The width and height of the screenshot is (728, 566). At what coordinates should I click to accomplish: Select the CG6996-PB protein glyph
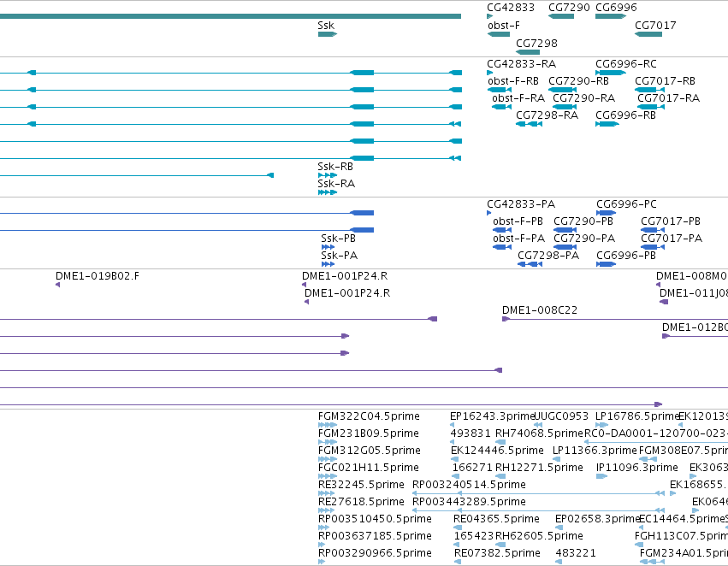pyautogui.click(x=606, y=264)
